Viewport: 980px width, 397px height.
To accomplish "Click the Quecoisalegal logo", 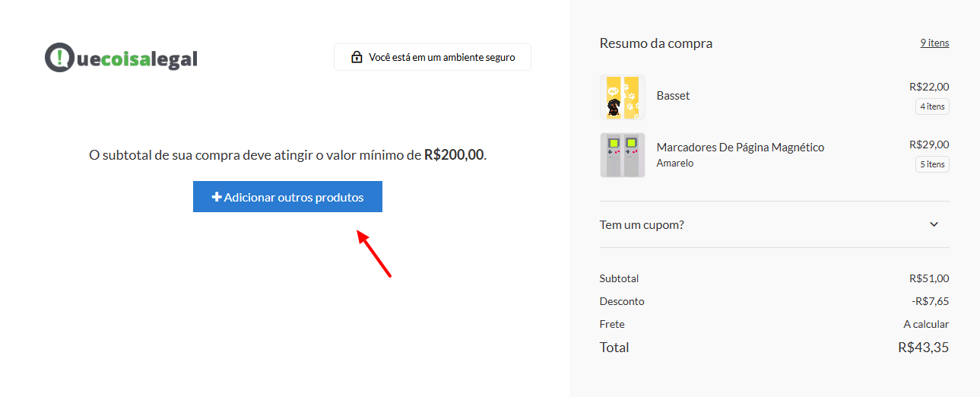I will tap(121, 58).
